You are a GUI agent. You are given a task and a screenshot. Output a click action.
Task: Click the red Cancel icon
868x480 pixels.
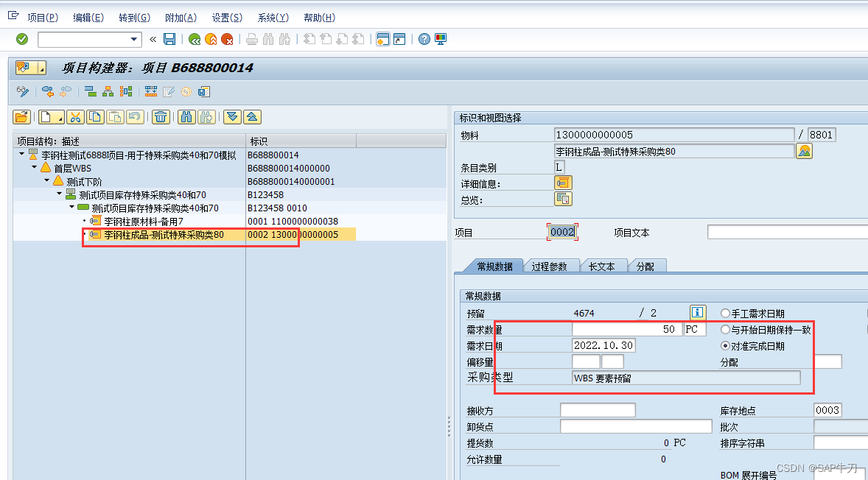pyautogui.click(x=227, y=39)
